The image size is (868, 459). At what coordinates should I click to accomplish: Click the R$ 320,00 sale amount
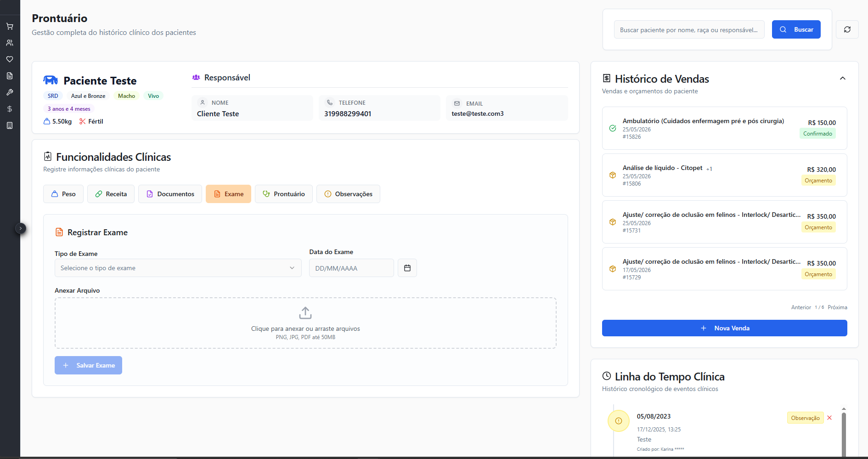[822, 170]
